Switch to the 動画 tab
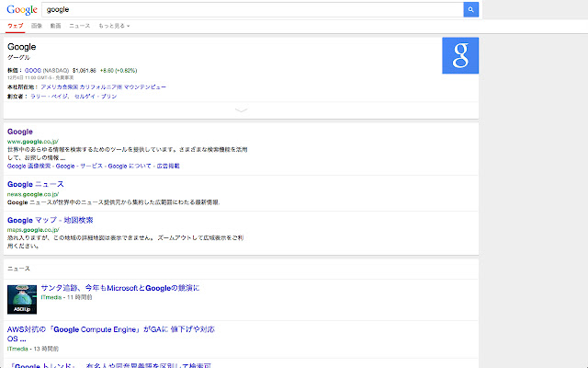Screen dimensions: 588x368 [55, 26]
